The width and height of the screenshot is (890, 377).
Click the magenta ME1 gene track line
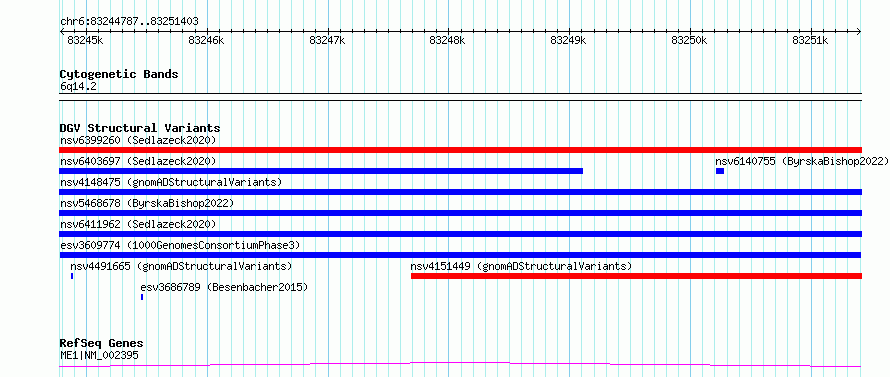(x=460, y=364)
